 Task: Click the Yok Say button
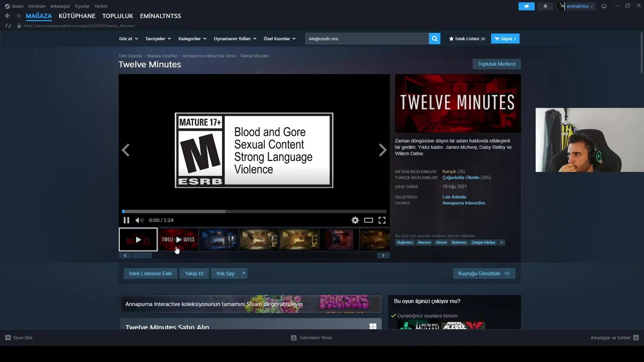point(225,274)
